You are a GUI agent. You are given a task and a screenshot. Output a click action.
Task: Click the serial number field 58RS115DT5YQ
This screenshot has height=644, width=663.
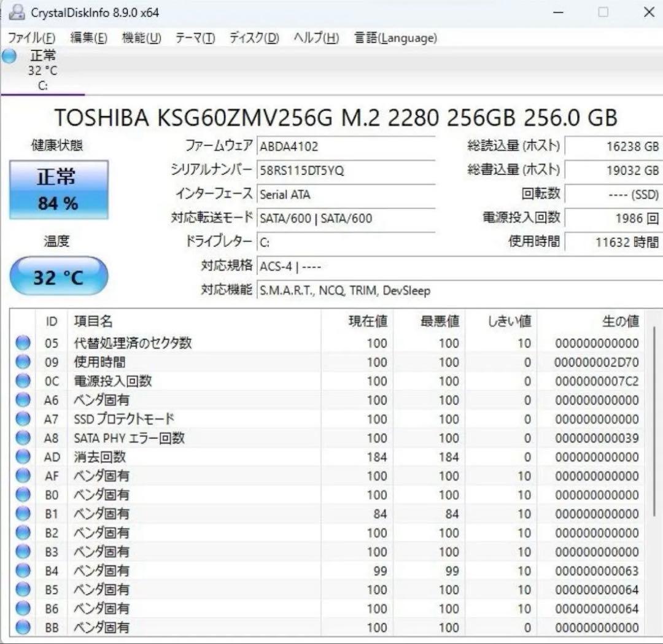pyautogui.click(x=346, y=171)
